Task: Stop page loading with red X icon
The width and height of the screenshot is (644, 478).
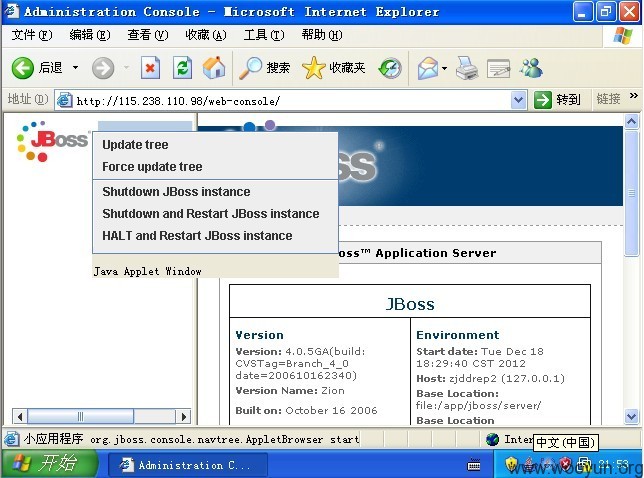Action: (x=150, y=68)
